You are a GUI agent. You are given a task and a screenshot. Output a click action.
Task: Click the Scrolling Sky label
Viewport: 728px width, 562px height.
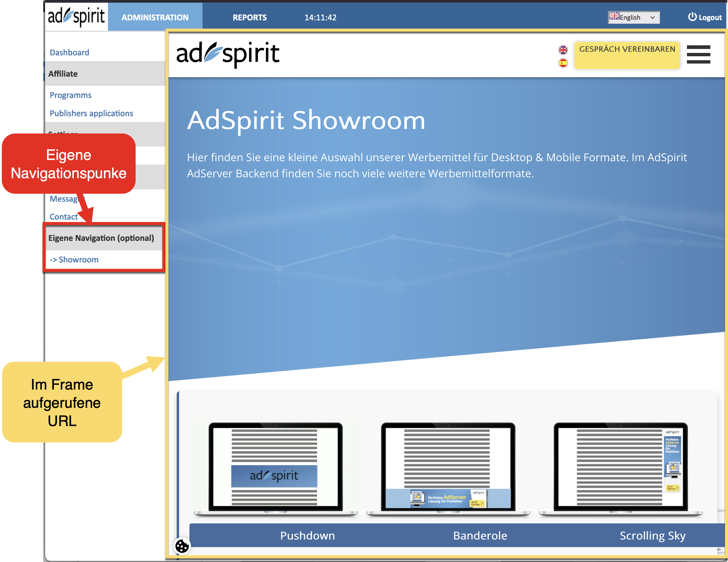point(653,536)
